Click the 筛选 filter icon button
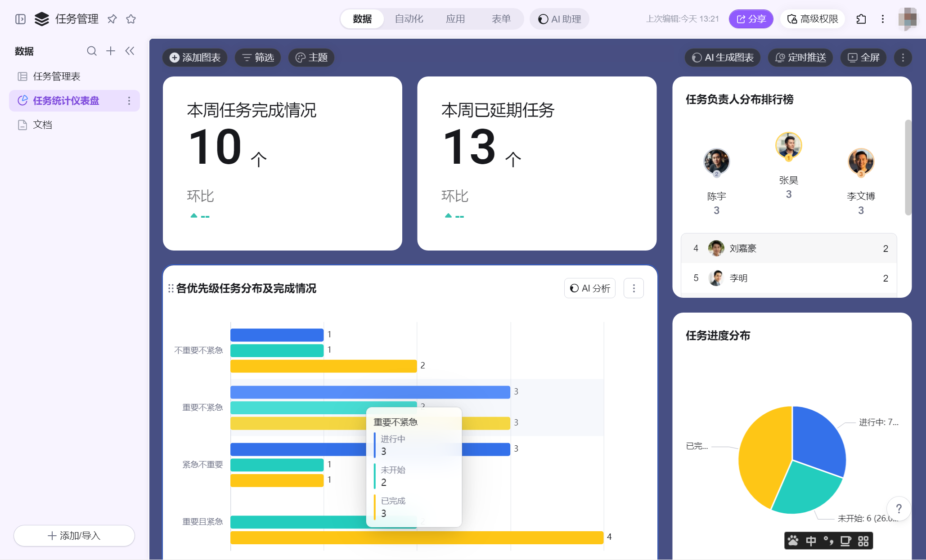This screenshot has width=926, height=560. (x=258, y=58)
